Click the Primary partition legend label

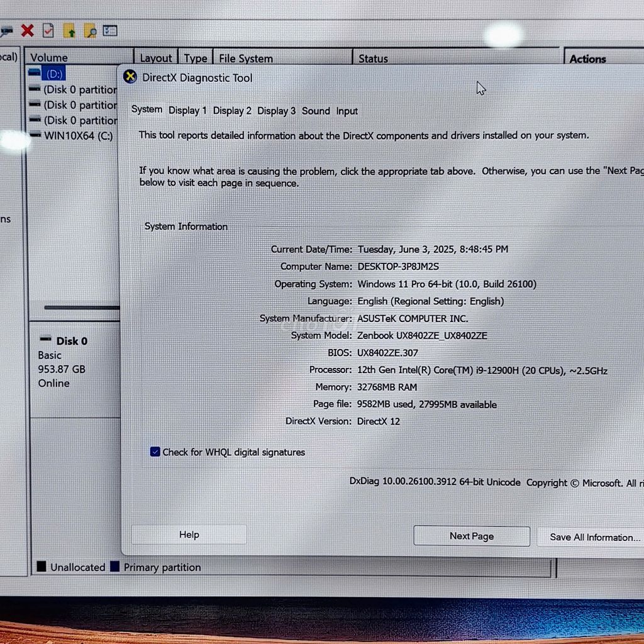coord(162,567)
